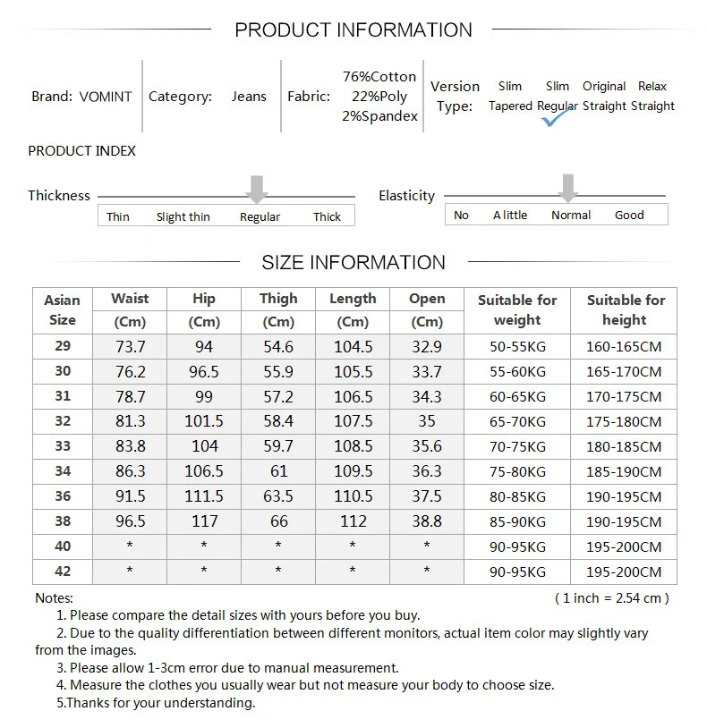Viewport: 707px width, 728px height.
Task: Click the gray arrow on Elasticity scale
Action: [x=567, y=188]
